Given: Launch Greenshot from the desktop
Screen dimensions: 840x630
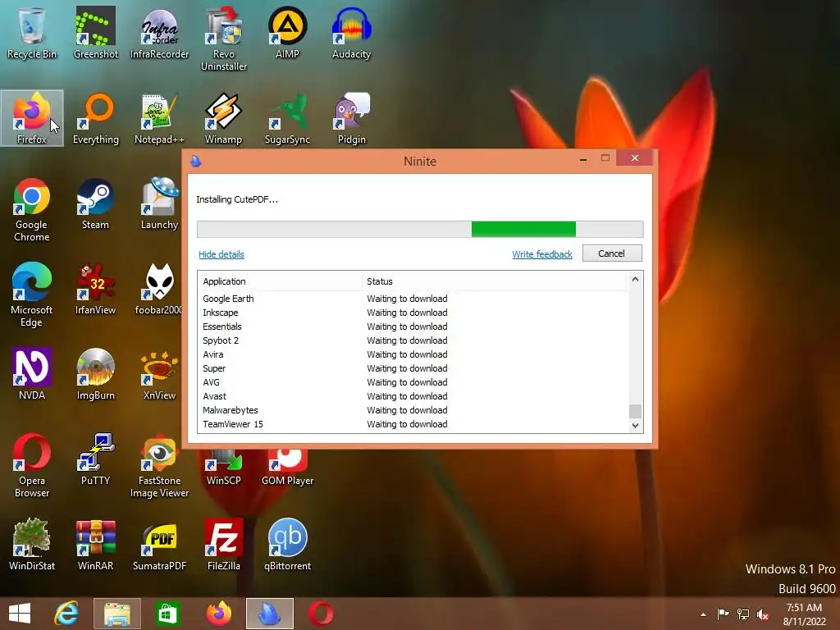Looking at the screenshot, I should pyautogui.click(x=96, y=33).
